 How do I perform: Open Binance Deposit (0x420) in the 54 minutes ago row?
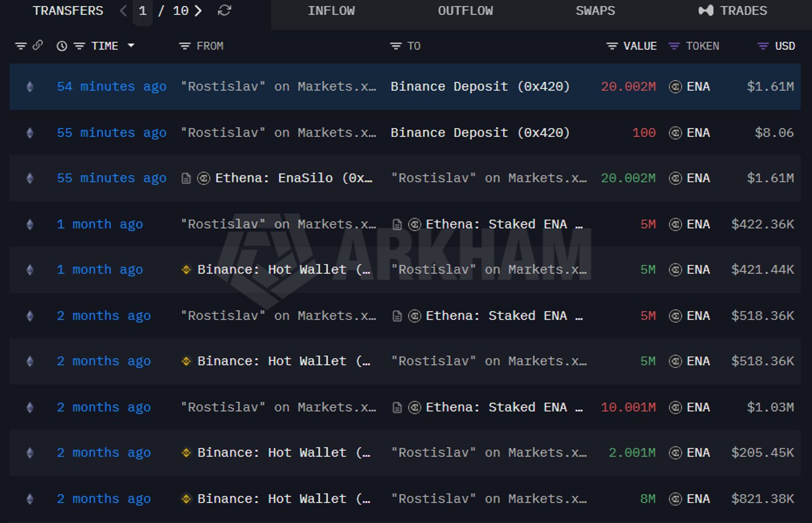coord(480,87)
